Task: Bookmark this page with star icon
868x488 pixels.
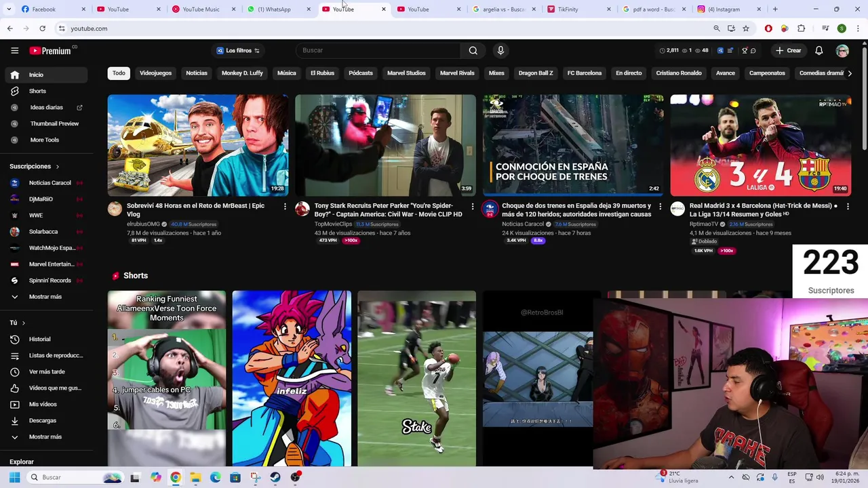Action: 746,28
